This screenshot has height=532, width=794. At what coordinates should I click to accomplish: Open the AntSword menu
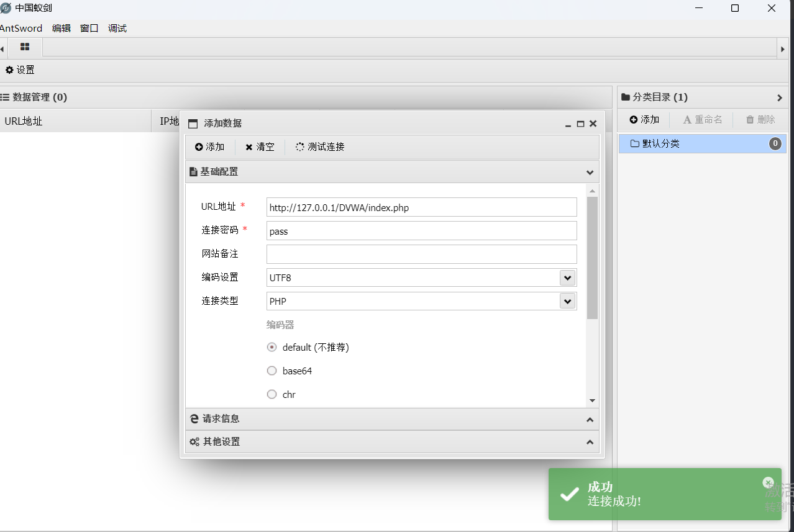pyautogui.click(x=21, y=28)
